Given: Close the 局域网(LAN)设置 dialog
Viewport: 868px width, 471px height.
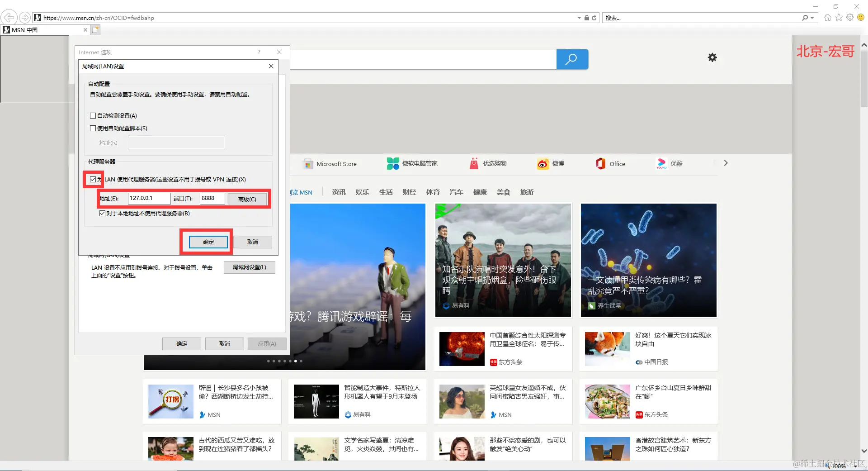Looking at the screenshot, I should pos(271,66).
